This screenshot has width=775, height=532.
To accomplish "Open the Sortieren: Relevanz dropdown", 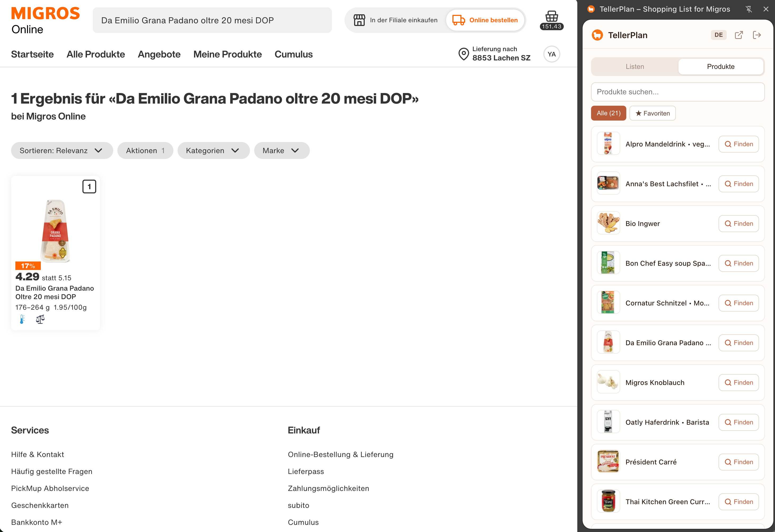I will [62, 150].
